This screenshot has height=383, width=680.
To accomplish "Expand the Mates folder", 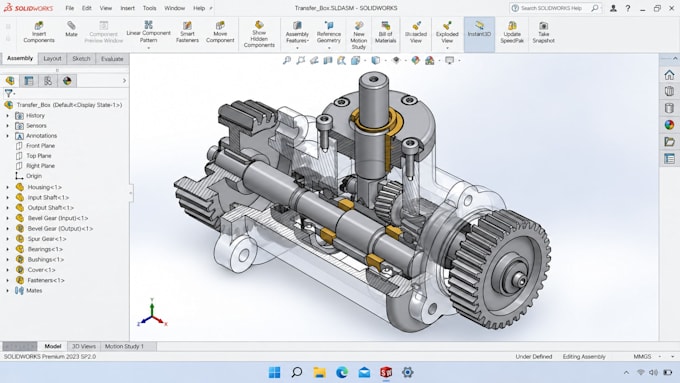I will tap(7, 291).
